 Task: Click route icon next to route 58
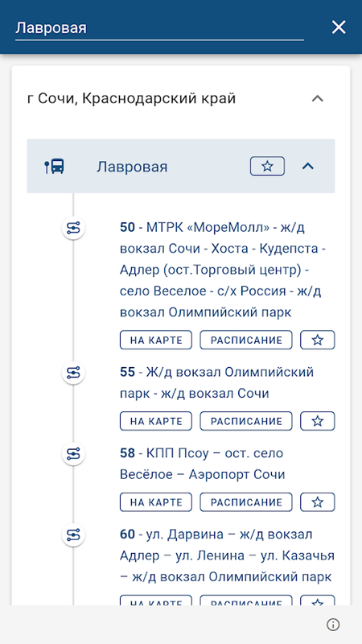point(73,453)
